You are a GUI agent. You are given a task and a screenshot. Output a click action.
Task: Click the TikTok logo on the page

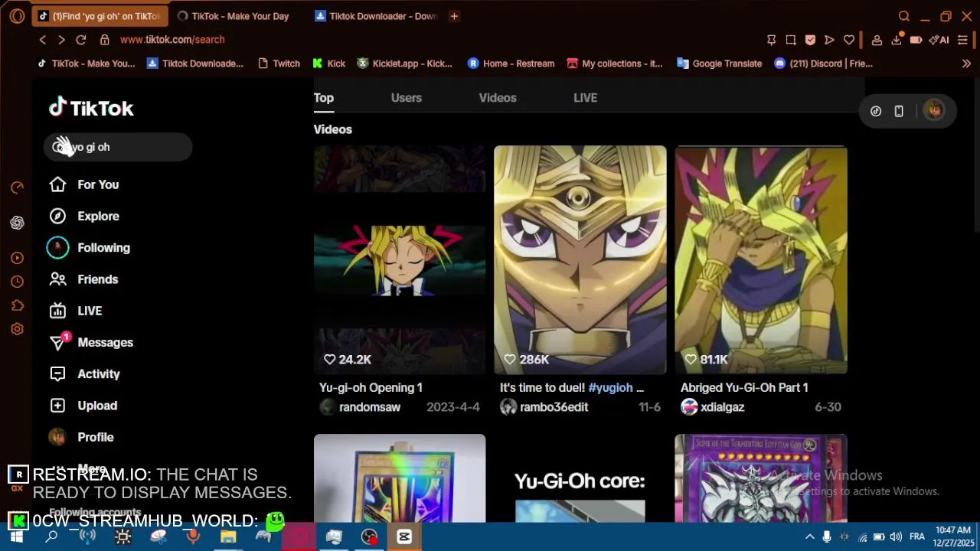(x=91, y=108)
